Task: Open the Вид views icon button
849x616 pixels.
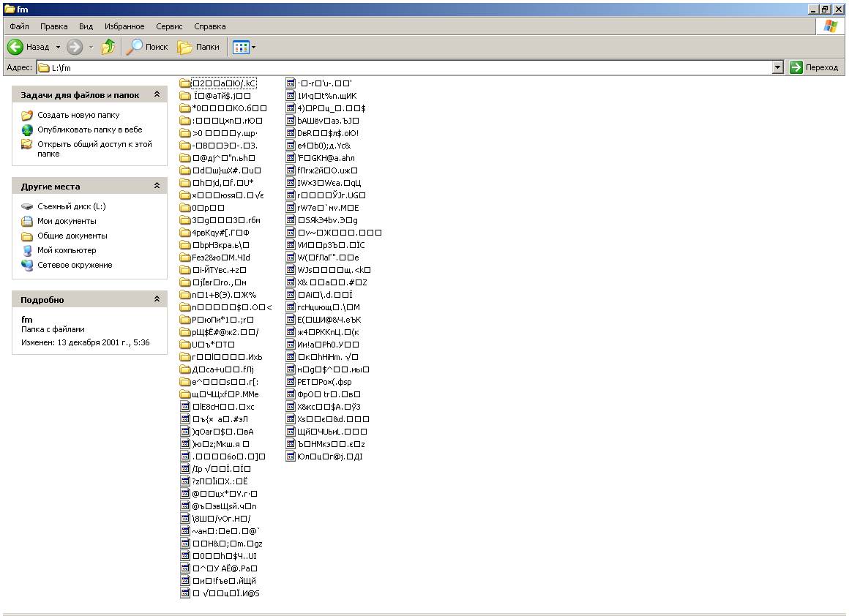Action: pos(240,48)
